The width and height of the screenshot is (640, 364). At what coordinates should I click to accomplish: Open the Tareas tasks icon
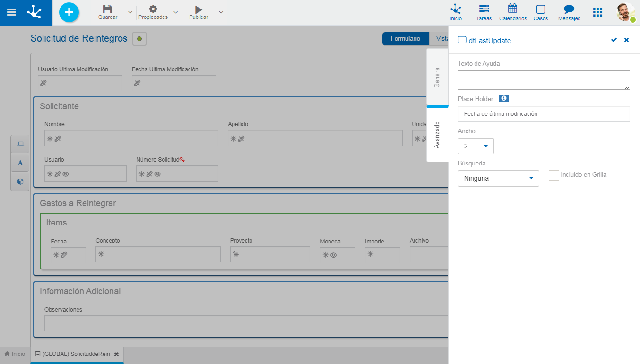pyautogui.click(x=484, y=12)
